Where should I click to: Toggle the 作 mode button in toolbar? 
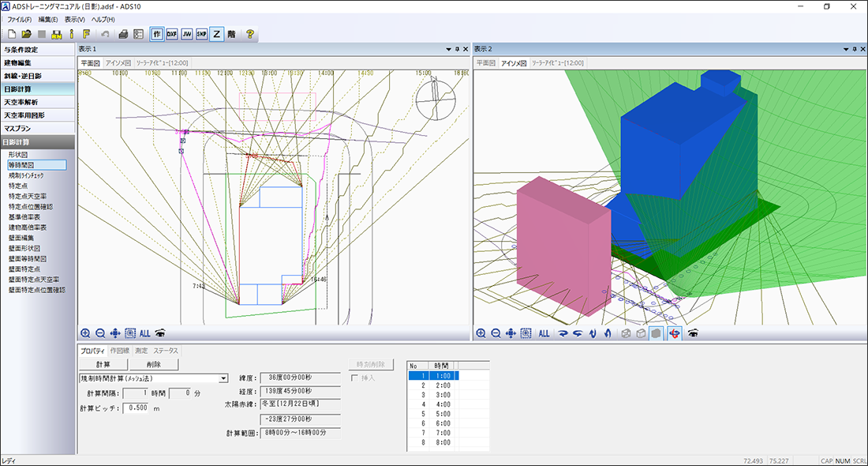(157, 34)
